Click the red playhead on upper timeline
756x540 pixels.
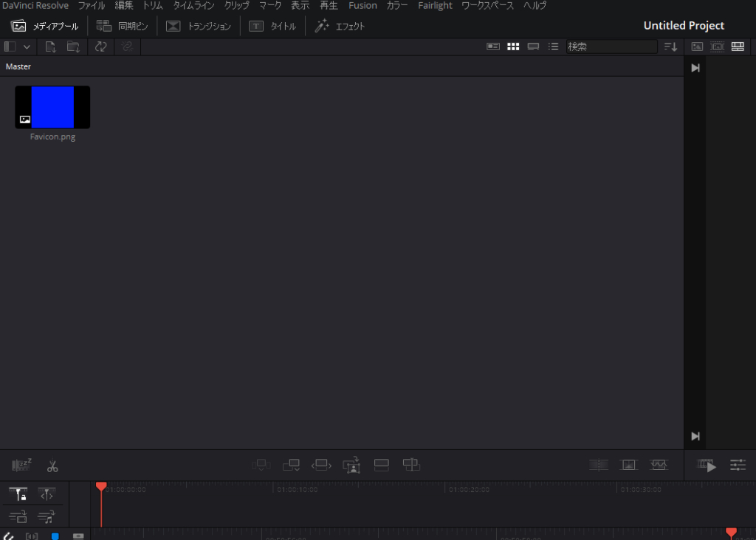tap(101, 487)
